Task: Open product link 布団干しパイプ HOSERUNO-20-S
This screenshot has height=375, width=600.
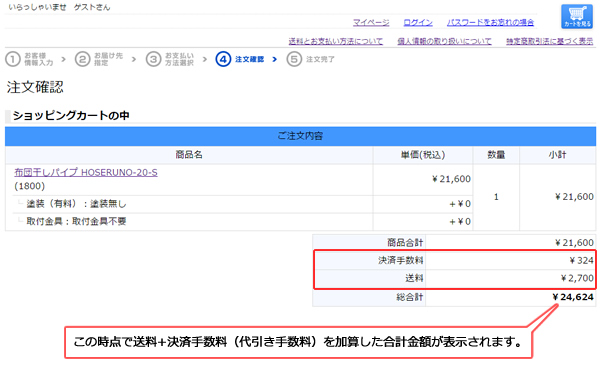Action: [x=86, y=173]
